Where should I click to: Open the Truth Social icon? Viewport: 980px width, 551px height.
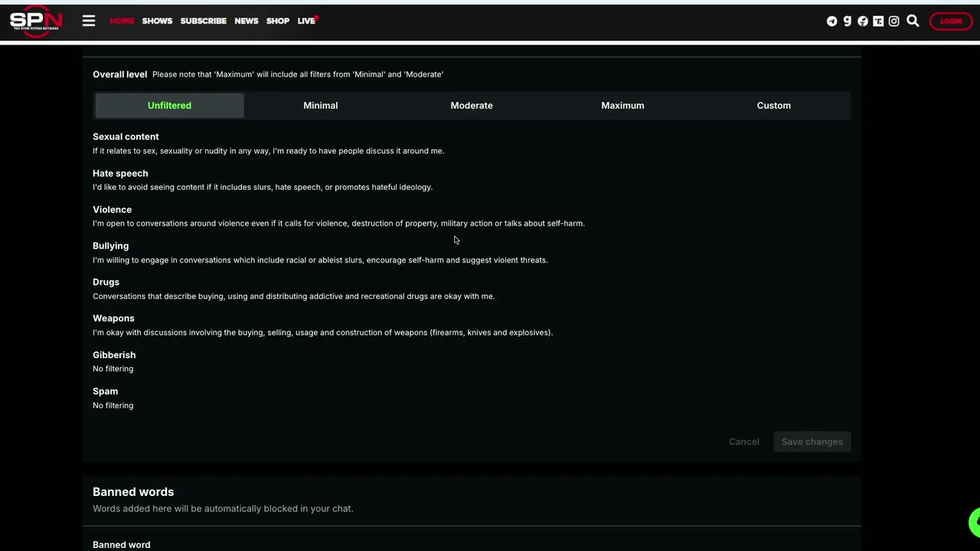pyautogui.click(x=878, y=21)
